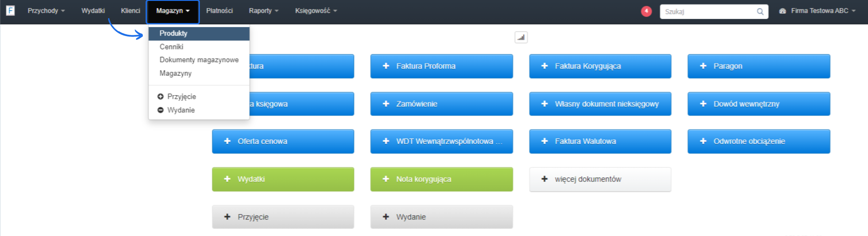Image resolution: width=868 pixels, height=236 pixels.
Task: Select Produkty from the Magazyn menu
Action: 173,33
